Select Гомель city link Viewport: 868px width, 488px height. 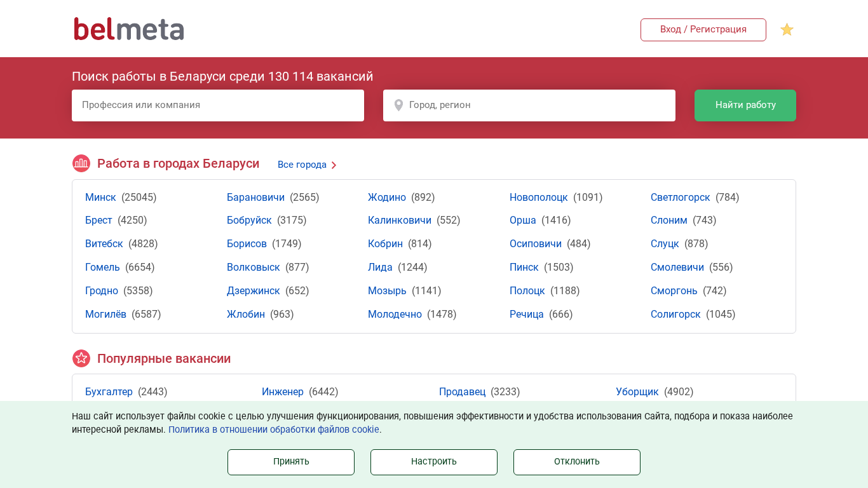(102, 268)
